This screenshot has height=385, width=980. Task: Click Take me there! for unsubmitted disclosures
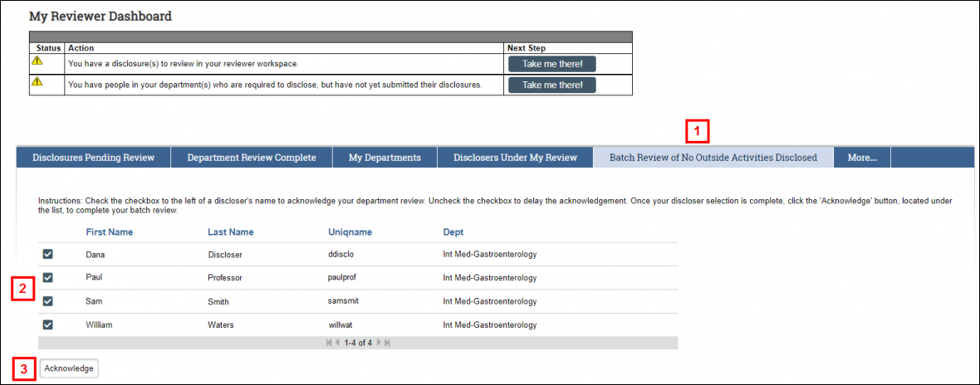click(552, 85)
